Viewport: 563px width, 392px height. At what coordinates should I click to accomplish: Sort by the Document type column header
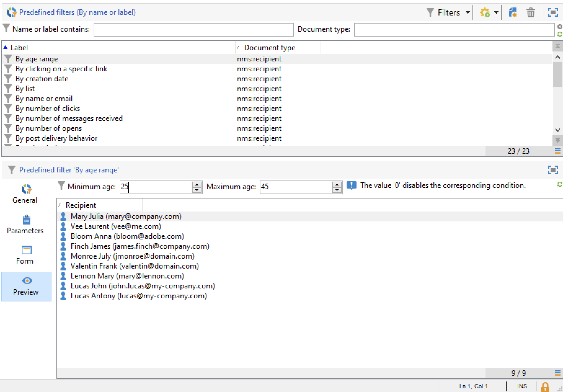pos(278,47)
